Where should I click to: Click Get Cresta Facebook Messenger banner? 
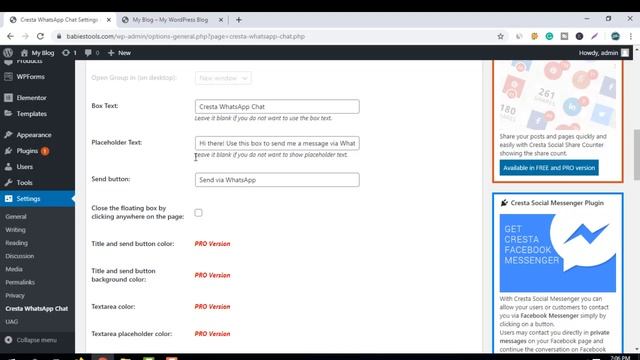558,253
